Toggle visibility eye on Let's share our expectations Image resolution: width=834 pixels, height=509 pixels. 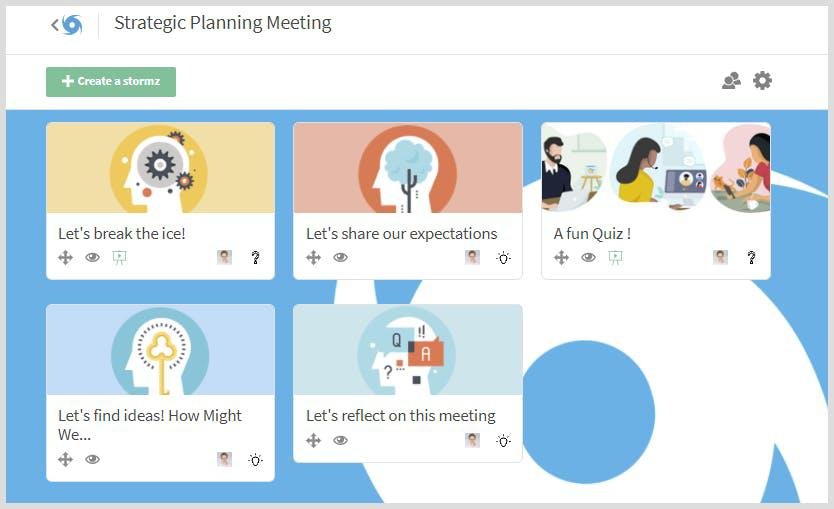point(340,257)
